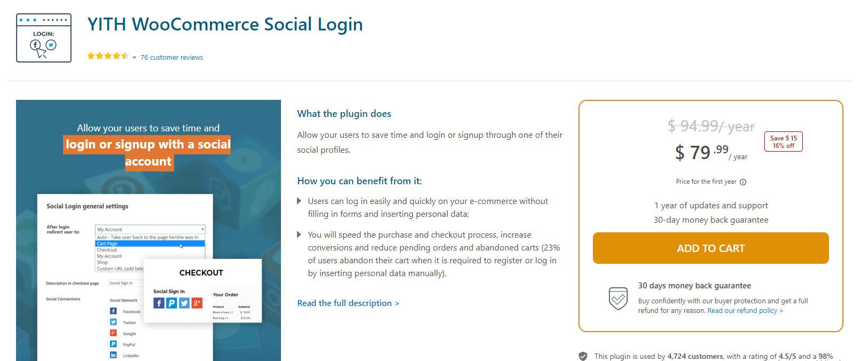Open the Read our refund policy link
This screenshot has width=868, height=361.
click(745, 311)
